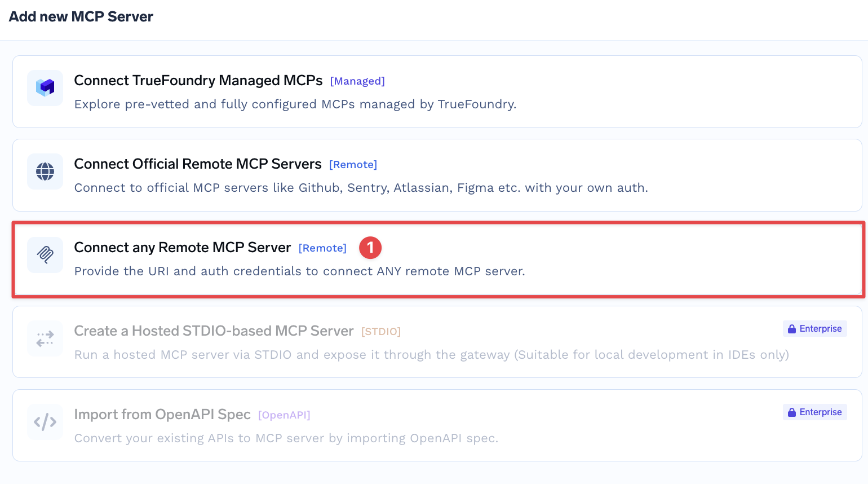Viewport: 868px width, 484px height.
Task: Select Connect any Remote MCP Server title
Action: coord(183,248)
